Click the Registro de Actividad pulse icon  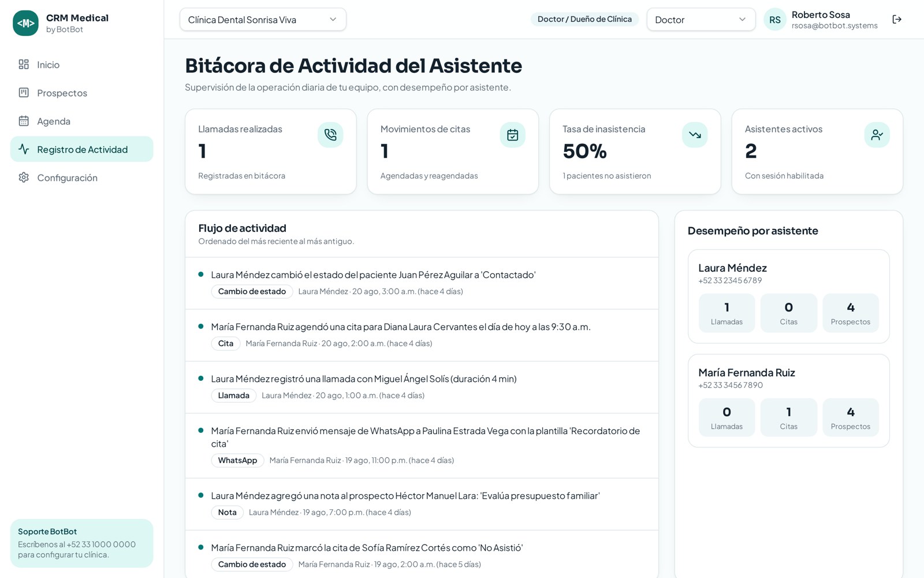pyautogui.click(x=24, y=149)
